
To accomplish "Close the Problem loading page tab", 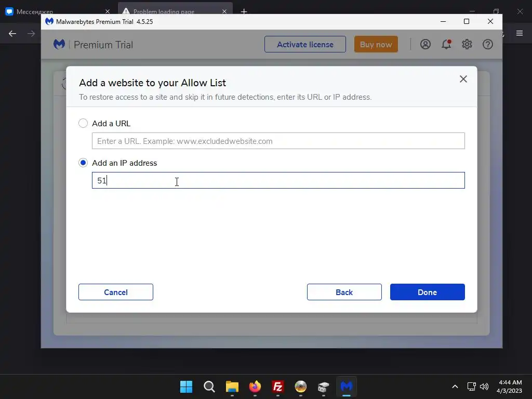I will pyautogui.click(x=224, y=11).
